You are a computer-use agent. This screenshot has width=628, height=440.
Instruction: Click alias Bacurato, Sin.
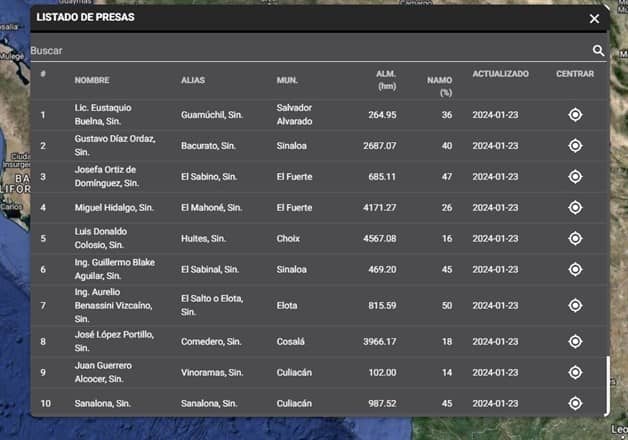[208, 146]
